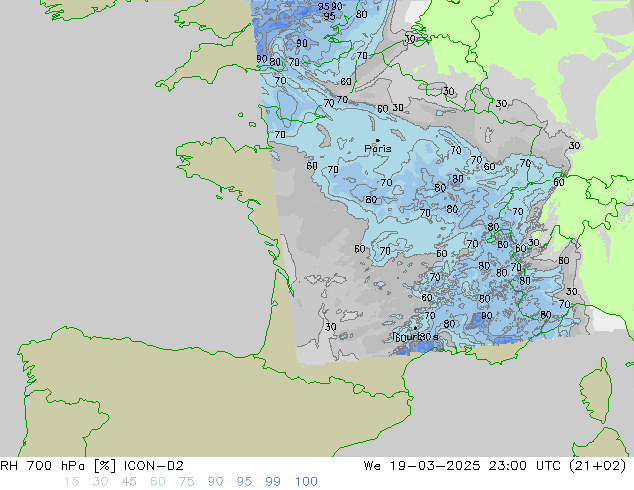
Task: Select the legend value 45
Action: (129, 482)
